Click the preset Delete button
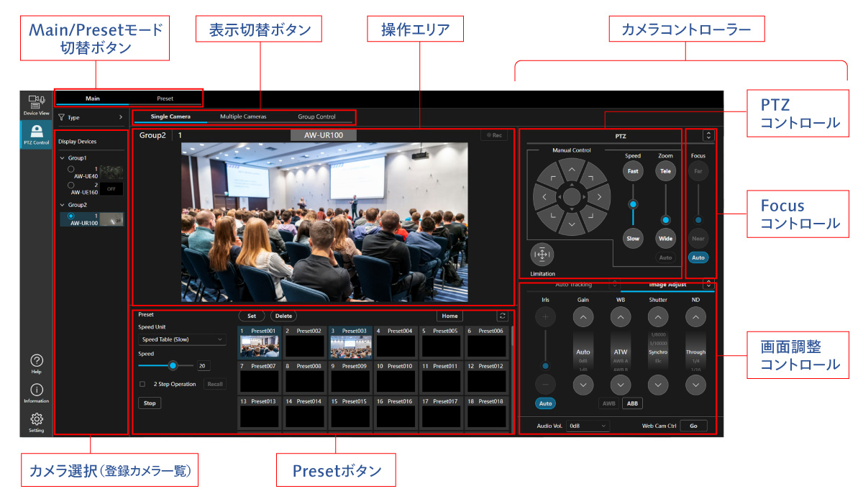 [x=283, y=316]
